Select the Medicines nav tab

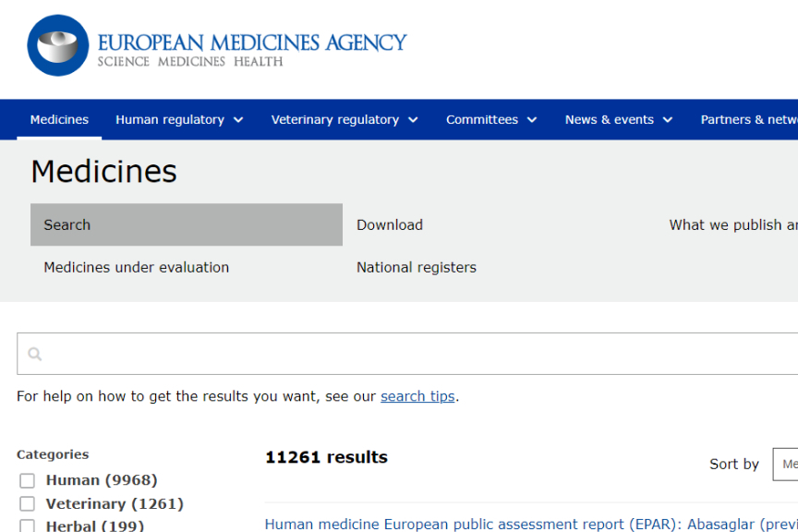(59, 120)
